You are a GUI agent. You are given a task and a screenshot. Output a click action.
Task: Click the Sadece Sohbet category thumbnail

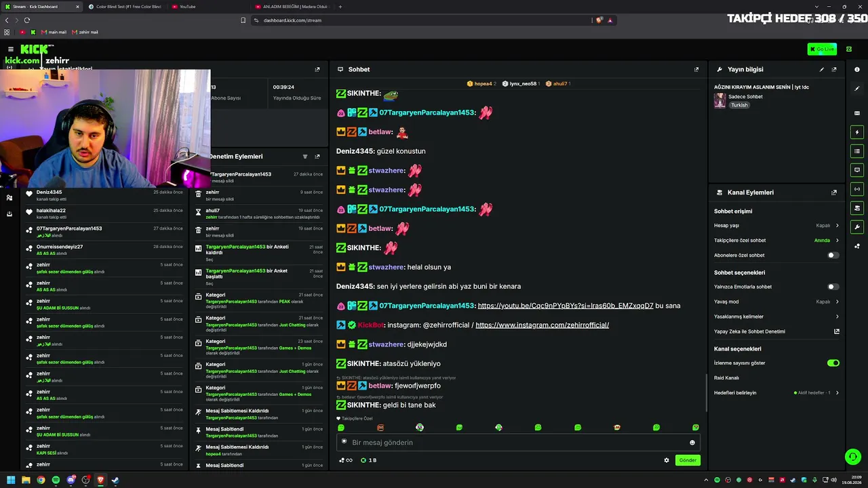coord(719,100)
